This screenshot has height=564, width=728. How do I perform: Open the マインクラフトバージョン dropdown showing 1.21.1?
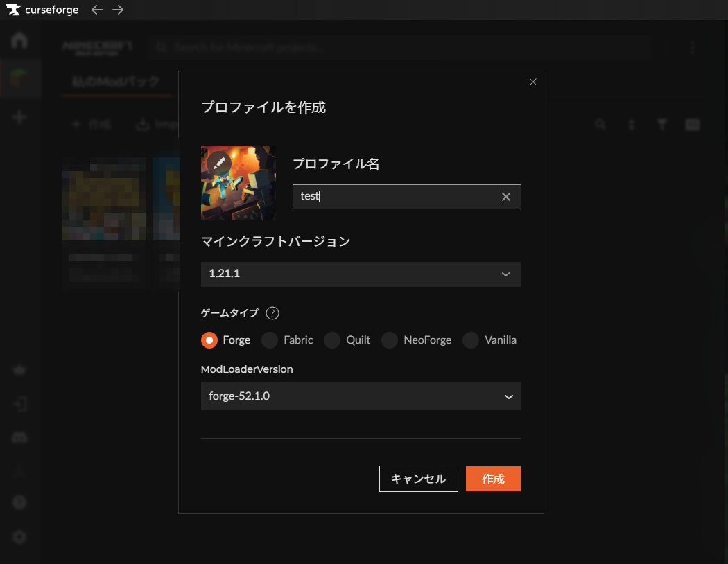(x=361, y=274)
